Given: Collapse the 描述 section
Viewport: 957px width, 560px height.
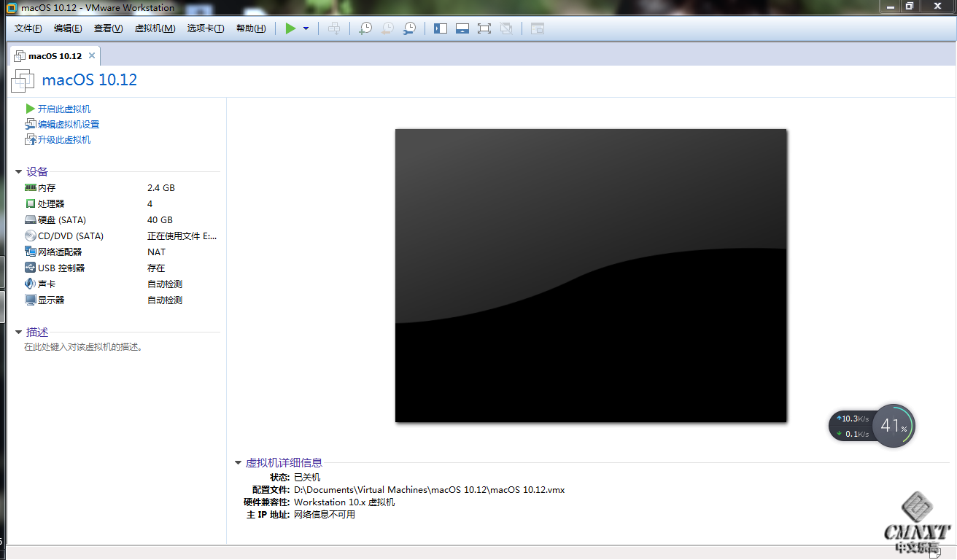Looking at the screenshot, I should pyautogui.click(x=18, y=332).
